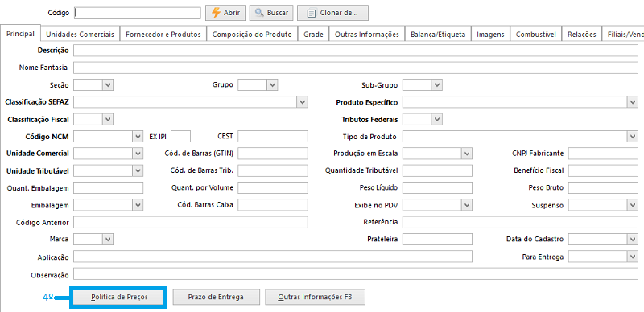Open Outras Informações F3 button
Image resolution: width=644 pixels, height=312 pixels.
[315, 297]
